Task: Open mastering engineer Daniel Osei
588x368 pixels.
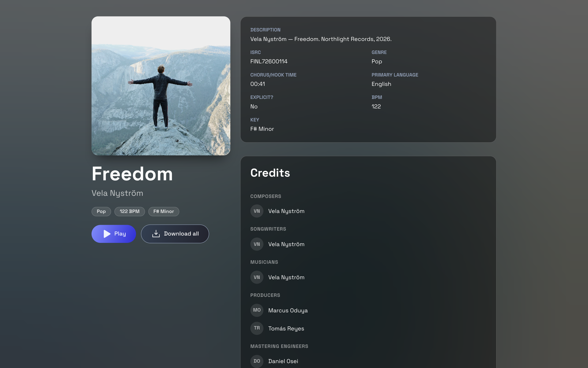Action: [283, 361]
